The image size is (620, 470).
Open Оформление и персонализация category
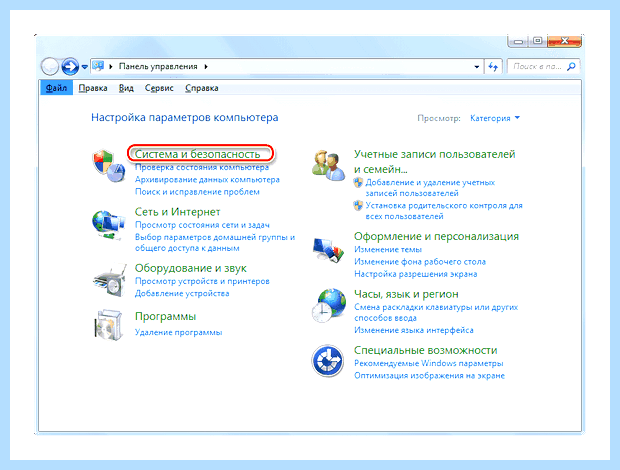pos(436,236)
